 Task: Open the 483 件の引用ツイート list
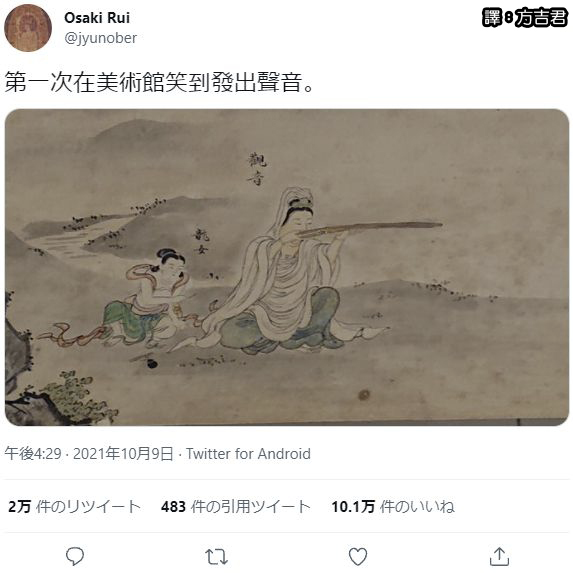click(236, 506)
